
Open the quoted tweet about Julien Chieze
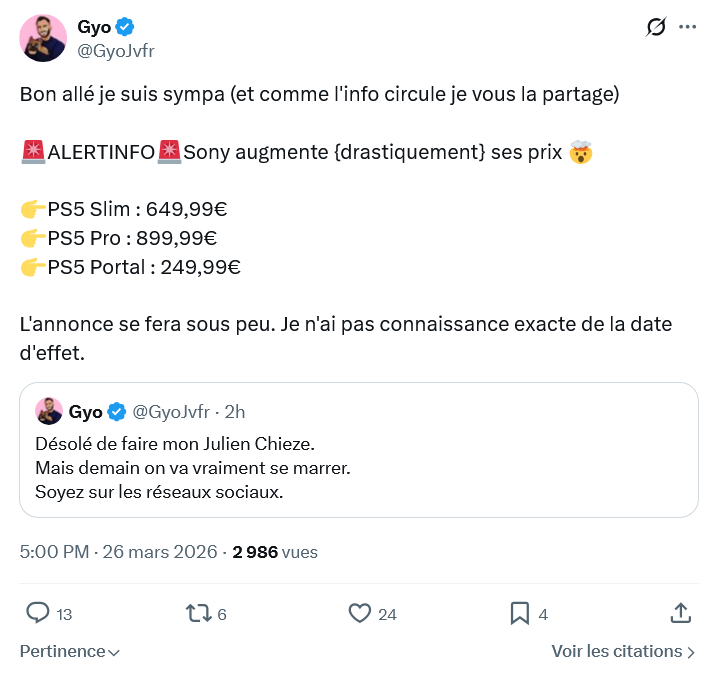tap(359, 468)
